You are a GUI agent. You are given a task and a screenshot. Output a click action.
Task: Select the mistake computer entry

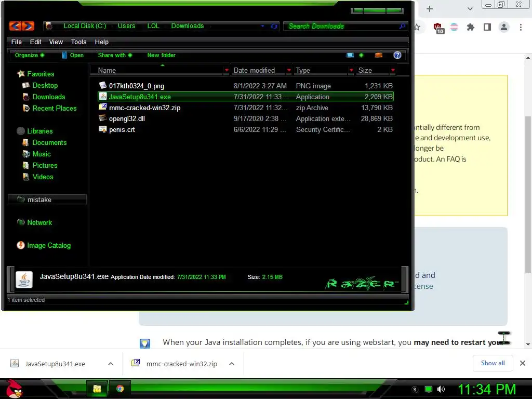click(x=47, y=199)
